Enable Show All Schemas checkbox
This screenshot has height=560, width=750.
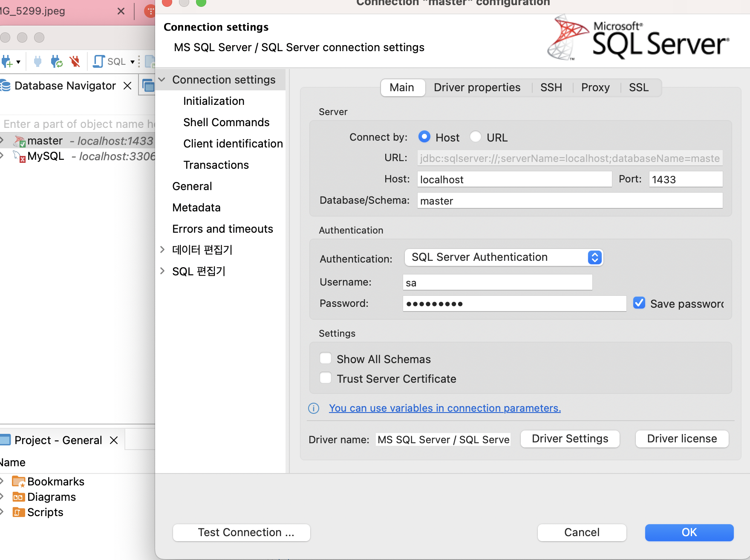326,358
